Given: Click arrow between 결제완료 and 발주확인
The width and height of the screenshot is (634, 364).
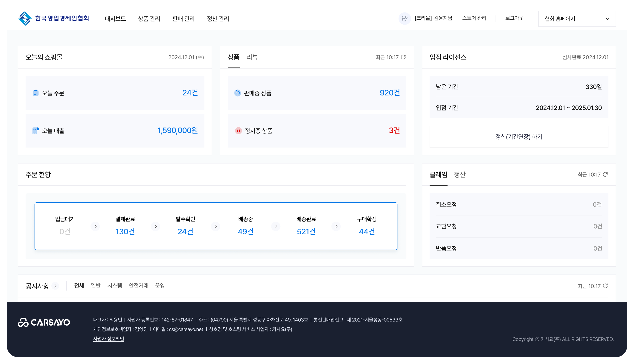Looking at the screenshot, I should coord(155,226).
